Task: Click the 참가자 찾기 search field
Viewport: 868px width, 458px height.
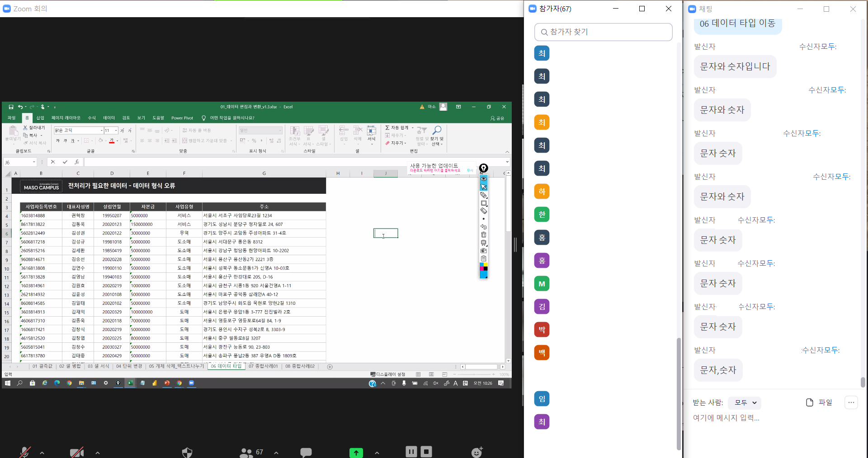Action: [x=603, y=32]
